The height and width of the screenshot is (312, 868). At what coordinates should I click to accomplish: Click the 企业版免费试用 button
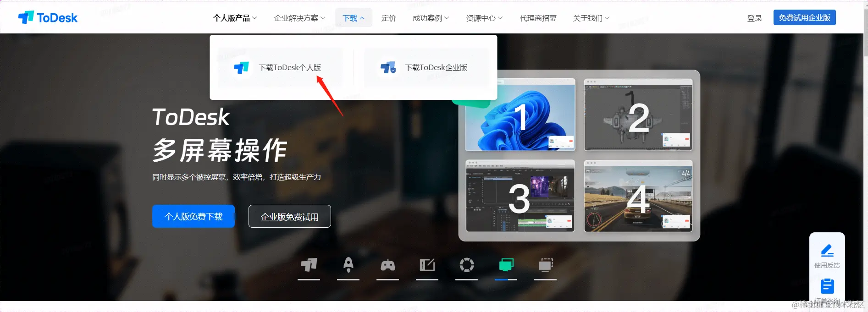click(x=289, y=216)
